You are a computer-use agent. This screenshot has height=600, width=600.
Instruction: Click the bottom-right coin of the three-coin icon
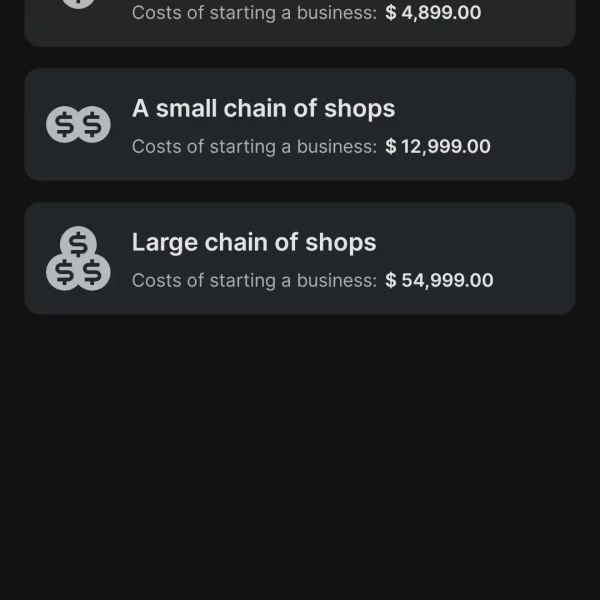(x=93, y=271)
